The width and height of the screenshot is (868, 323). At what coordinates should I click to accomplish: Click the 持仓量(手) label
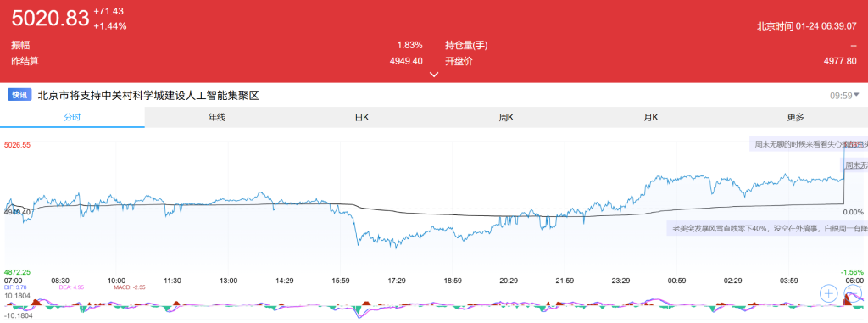pos(467,46)
